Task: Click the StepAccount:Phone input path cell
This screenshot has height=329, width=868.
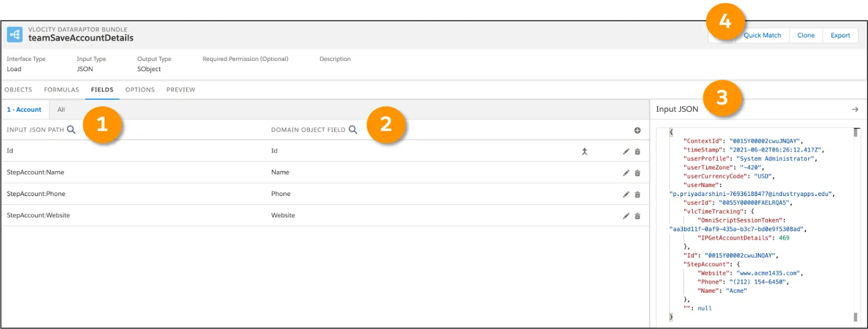Action: (x=36, y=194)
